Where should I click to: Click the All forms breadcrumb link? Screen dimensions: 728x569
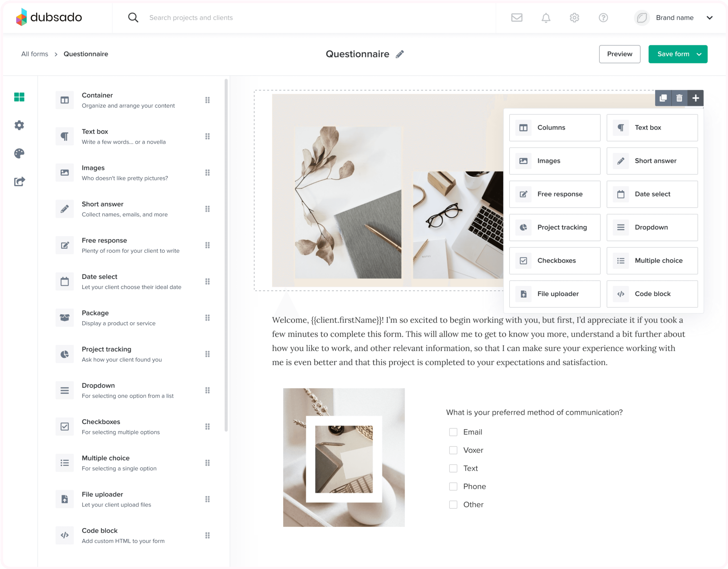pyautogui.click(x=35, y=54)
